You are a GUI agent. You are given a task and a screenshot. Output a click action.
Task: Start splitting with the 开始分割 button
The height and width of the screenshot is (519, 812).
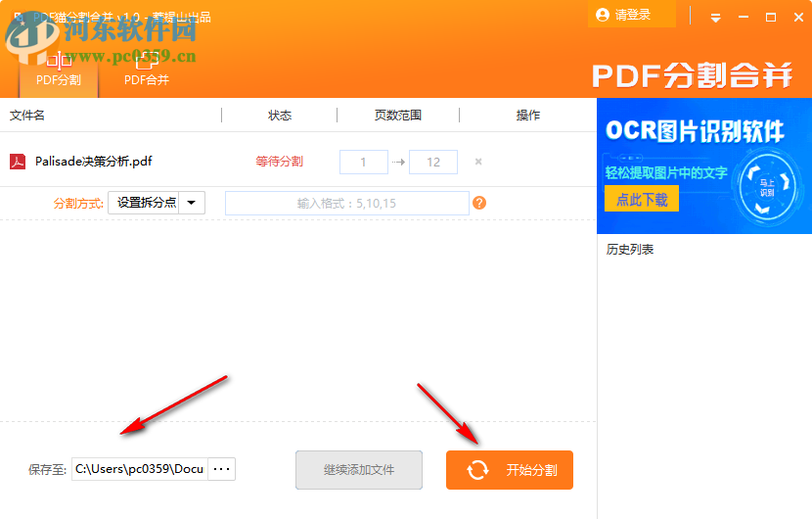click(510, 470)
